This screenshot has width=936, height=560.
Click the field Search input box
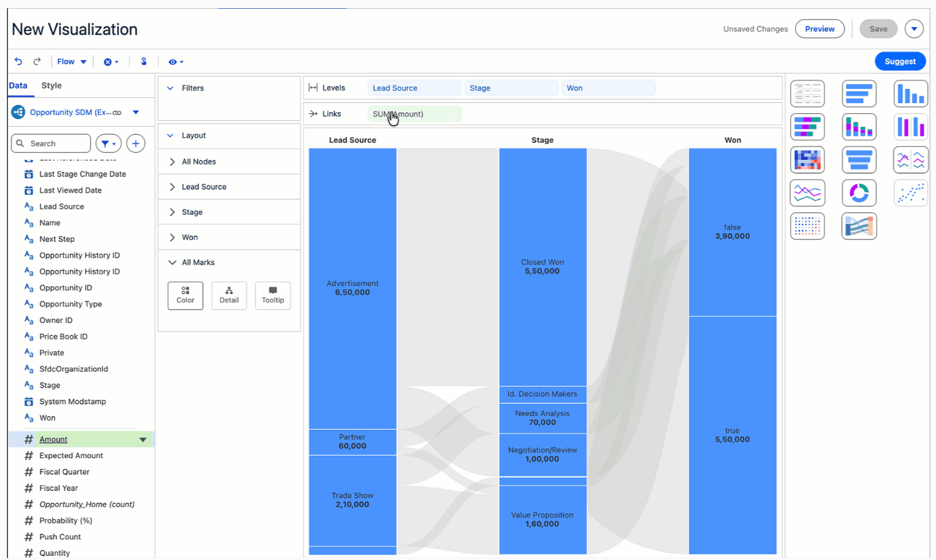[57, 143]
